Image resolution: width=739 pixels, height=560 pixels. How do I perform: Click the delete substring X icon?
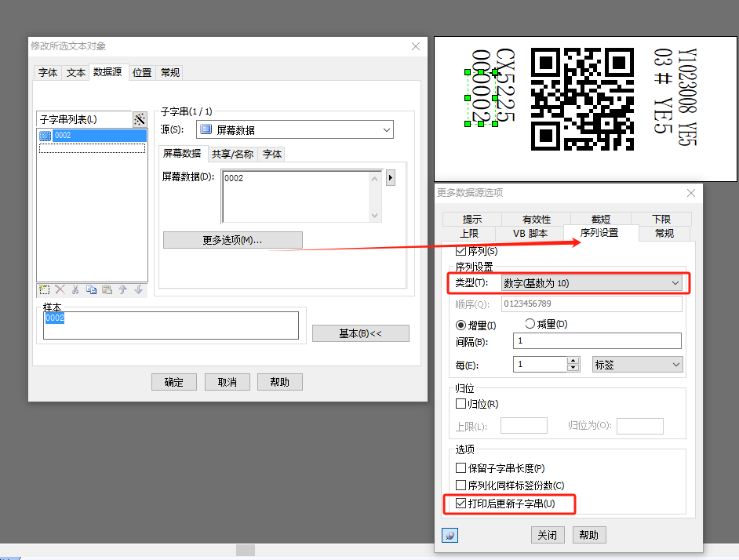pos(60,289)
